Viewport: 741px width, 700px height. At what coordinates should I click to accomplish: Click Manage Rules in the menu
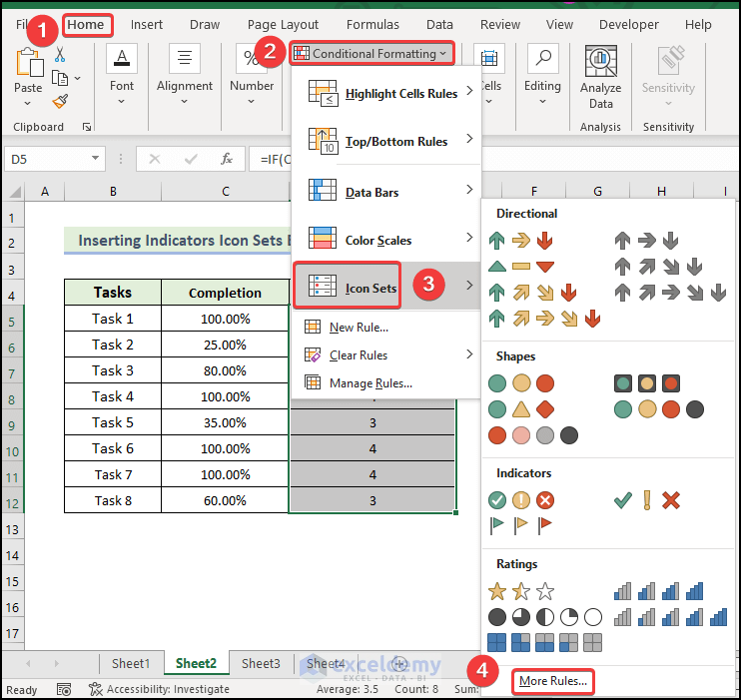(x=370, y=382)
